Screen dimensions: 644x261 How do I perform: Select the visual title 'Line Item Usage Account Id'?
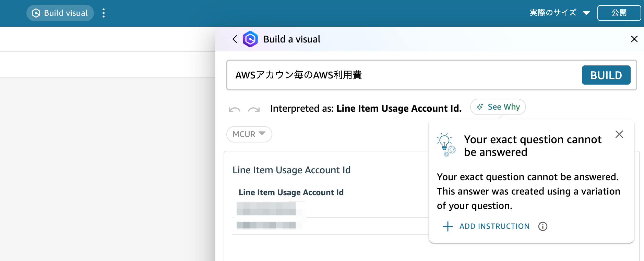[x=291, y=170]
